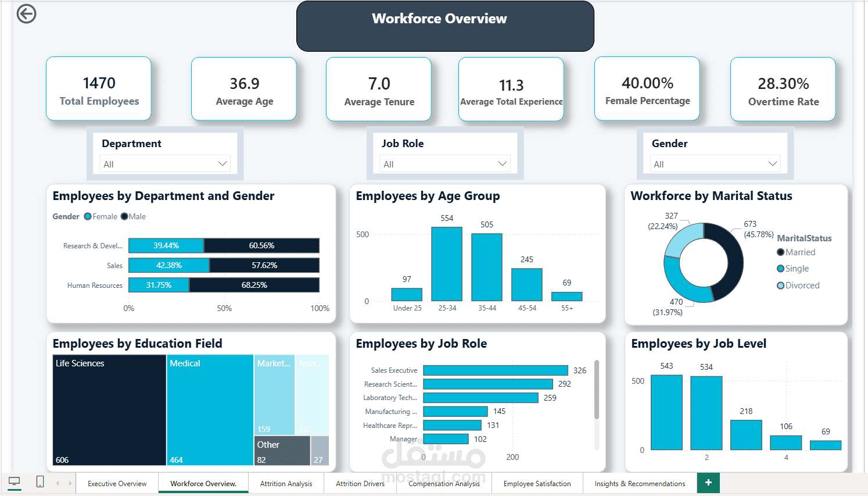Click the Manufacturing Director bar

point(455,411)
